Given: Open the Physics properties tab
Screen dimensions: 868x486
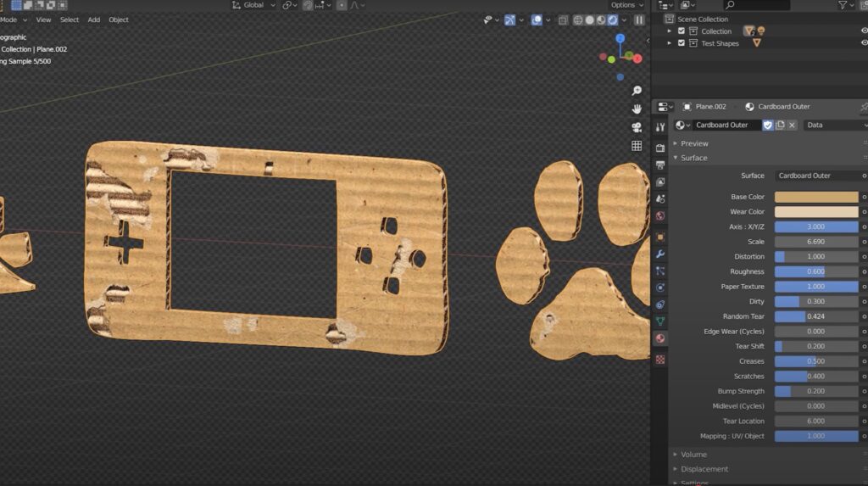Looking at the screenshot, I should click(659, 288).
